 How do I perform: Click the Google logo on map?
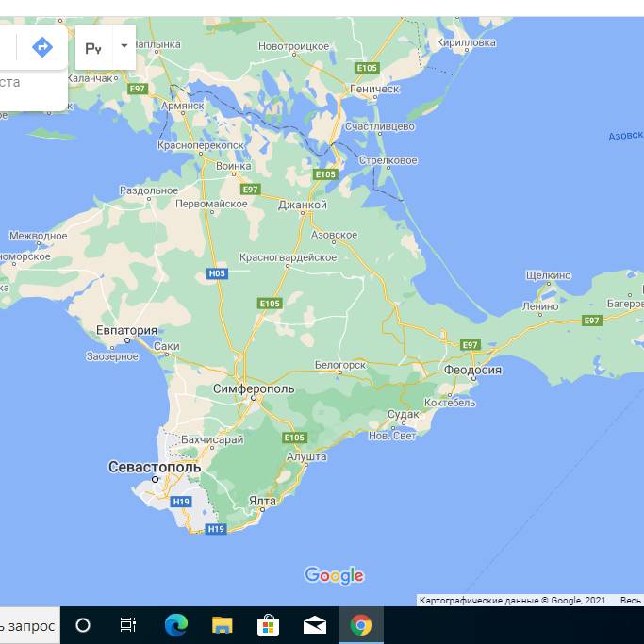click(x=334, y=575)
